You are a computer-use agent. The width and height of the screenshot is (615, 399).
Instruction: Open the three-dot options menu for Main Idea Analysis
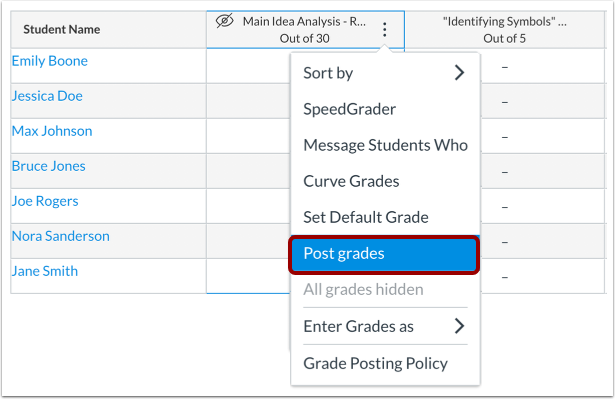384,29
